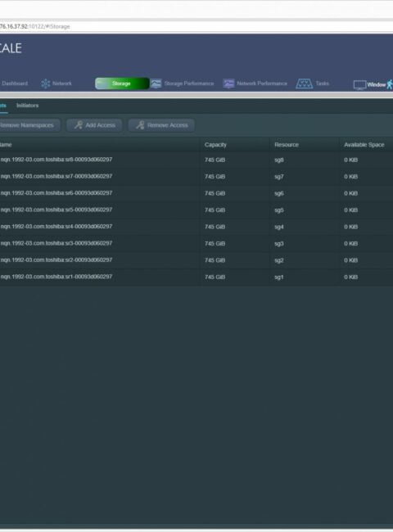Select the sr7-00093d060297 target row name

56,176
